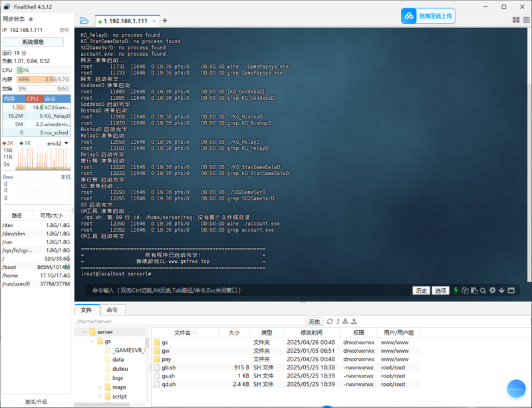This screenshot has width=532, height=408.
Task: Click the maximize terminal window icon
Action: click(x=511, y=290)
